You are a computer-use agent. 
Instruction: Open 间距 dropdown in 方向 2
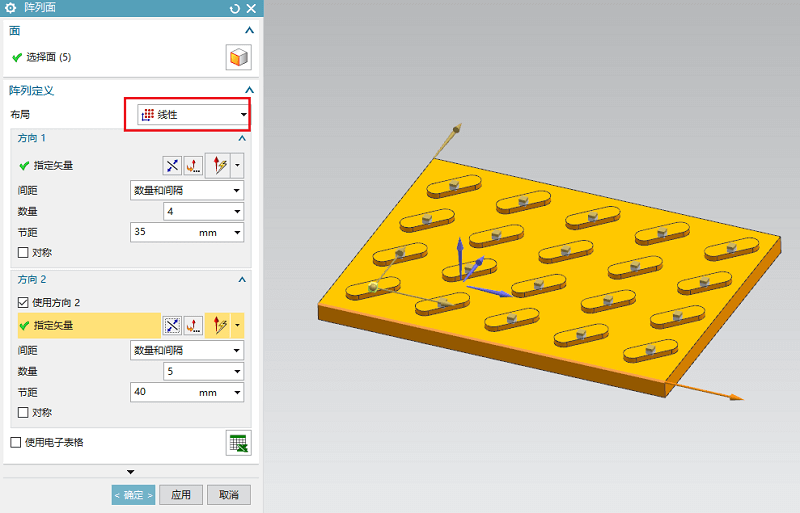pos(187,350)
